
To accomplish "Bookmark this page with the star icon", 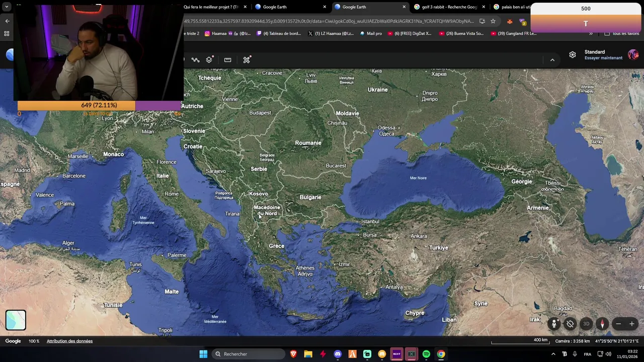I will coord(493,21).
